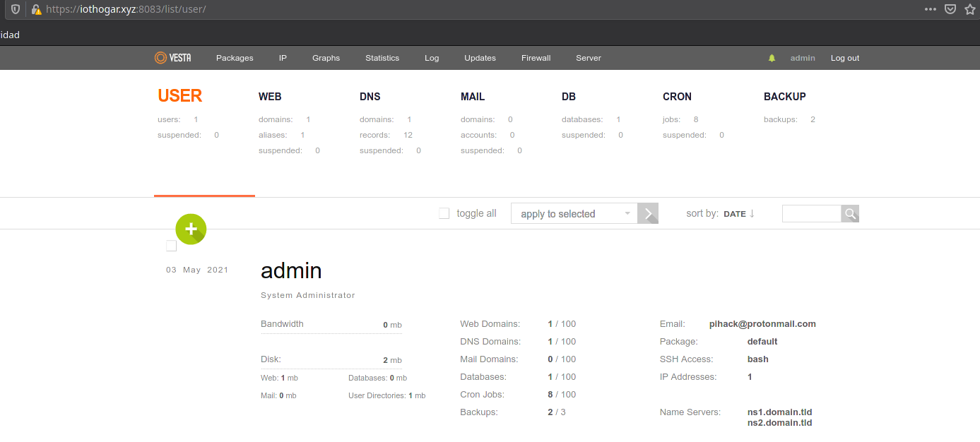Select the checkbox next to the admin user entry
The width and height of the screenshot is (980, 442).
coord(171,246)
